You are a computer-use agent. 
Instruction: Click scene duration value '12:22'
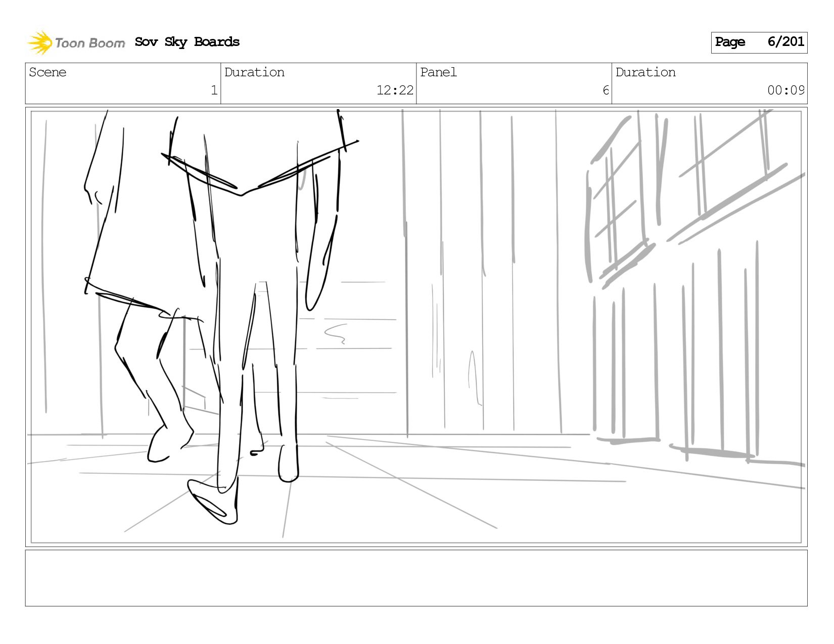pos(395,90)
